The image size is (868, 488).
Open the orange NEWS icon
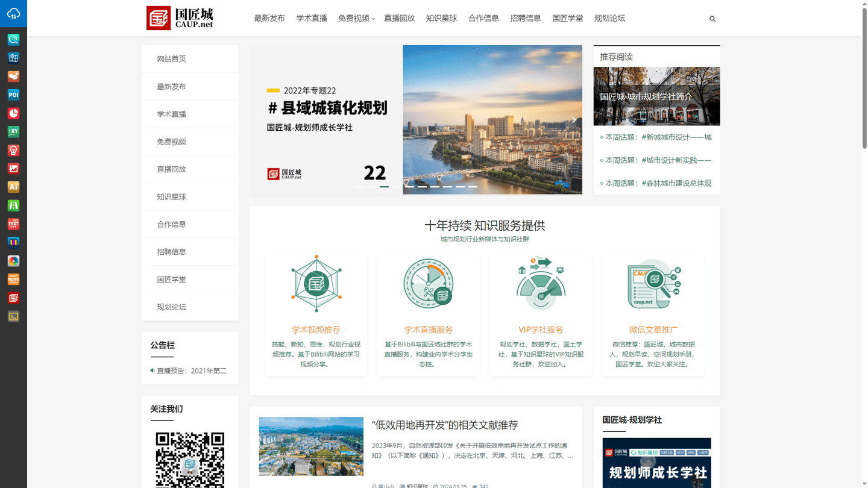(x=13, y=279)
